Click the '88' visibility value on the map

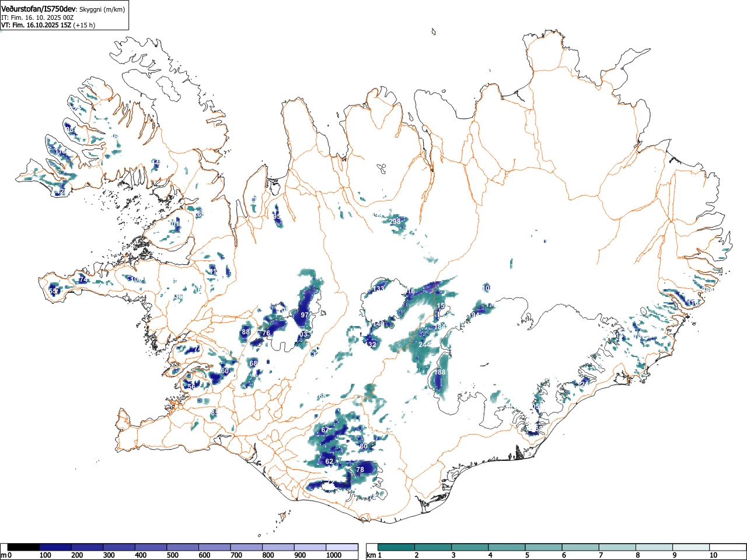pos(246,332)
